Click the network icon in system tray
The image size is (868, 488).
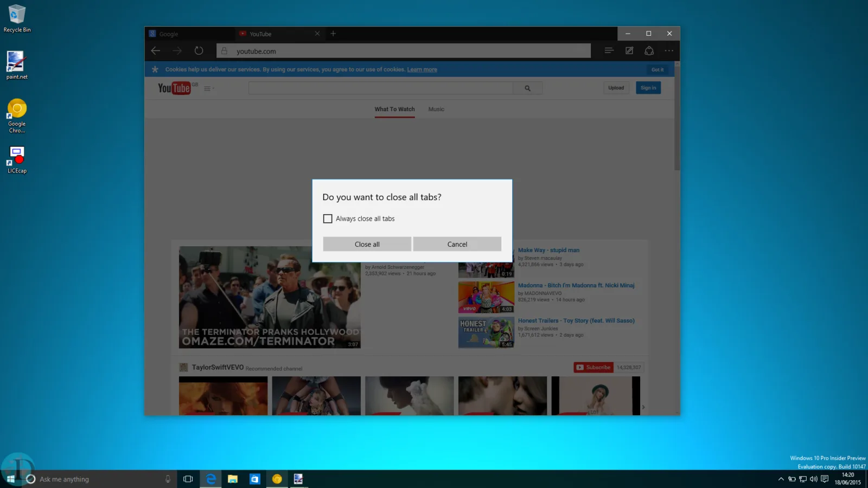pos(803,479)
